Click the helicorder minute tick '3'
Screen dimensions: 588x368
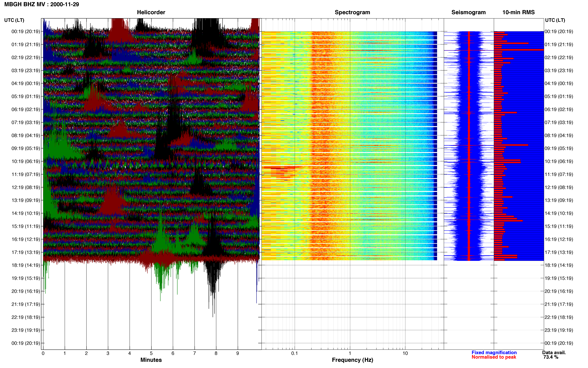point(108,353)
